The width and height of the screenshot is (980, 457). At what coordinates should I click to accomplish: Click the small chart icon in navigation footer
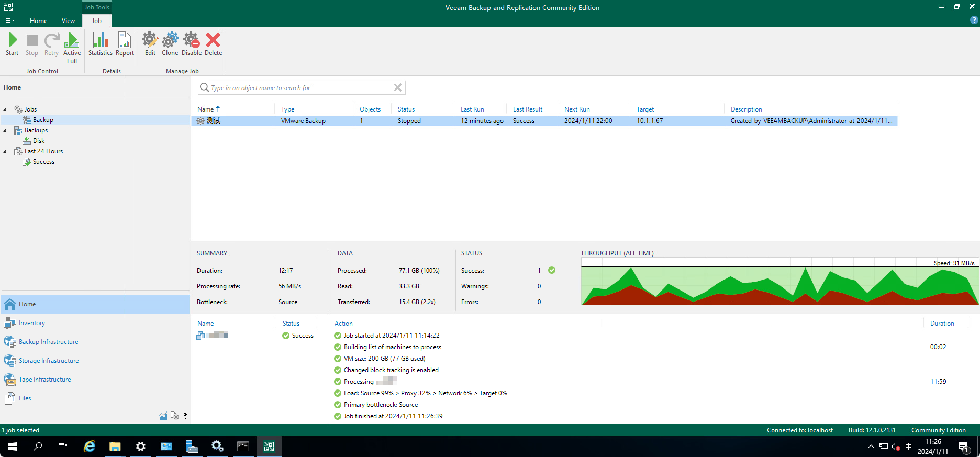pos(163,416)
